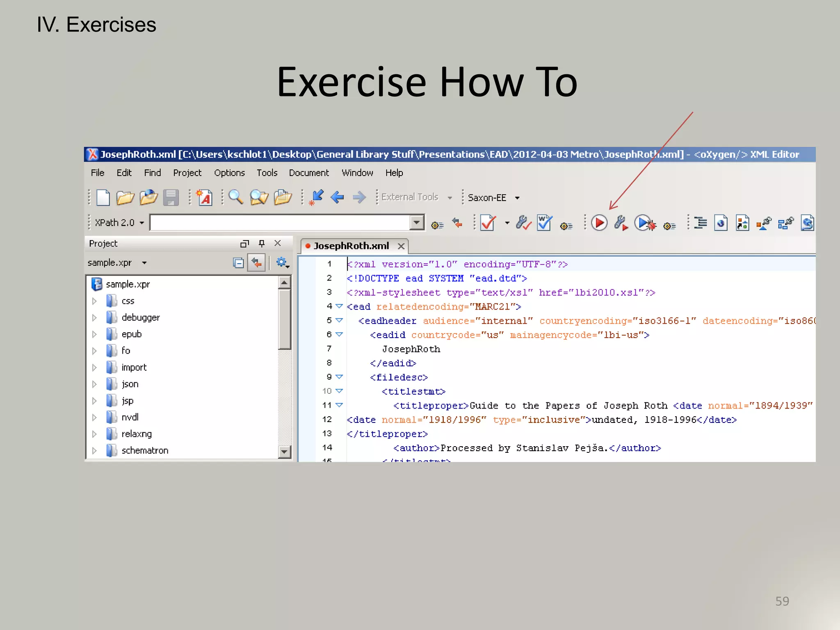Click the Apply transformation scenario play button

[599, 223]
